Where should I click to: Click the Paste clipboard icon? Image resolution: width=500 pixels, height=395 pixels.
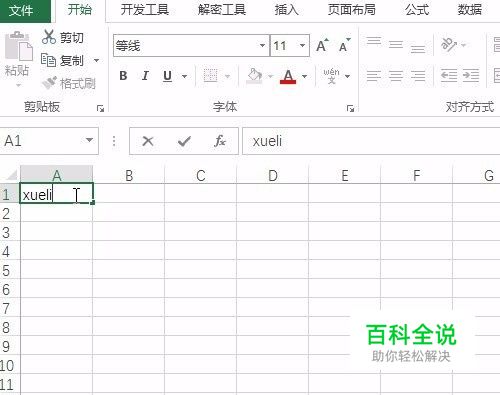[x=18, y=46]
